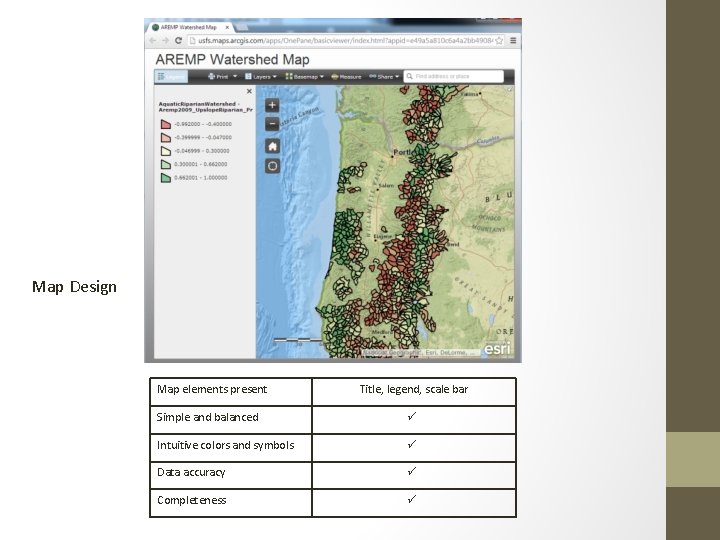Click the AquaticRiparianWatershed layer title

point(205,107)
